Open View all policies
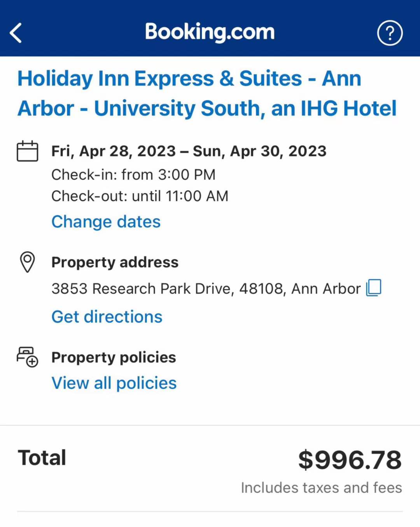420x527 pixels. 114,383
